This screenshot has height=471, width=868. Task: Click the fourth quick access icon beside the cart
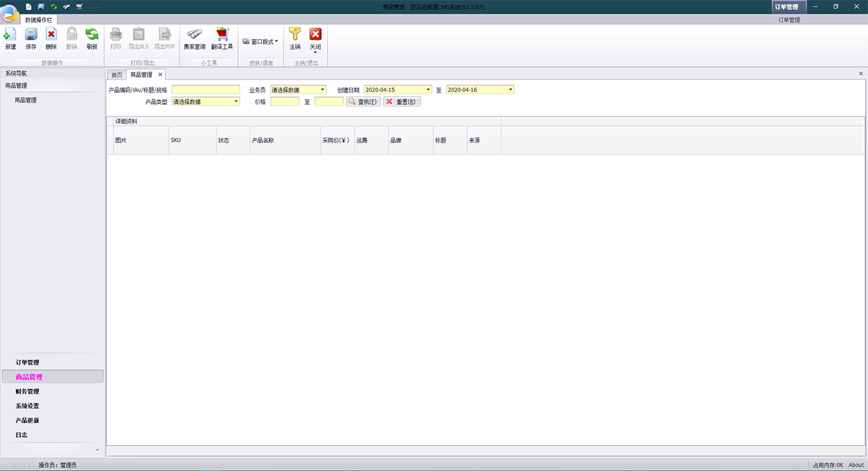pos(66,7)
